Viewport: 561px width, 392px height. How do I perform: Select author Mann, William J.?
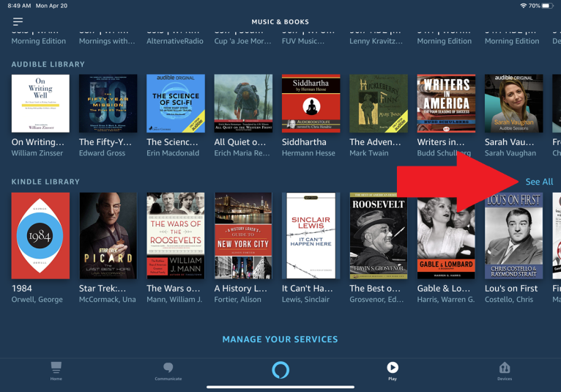click(174, 300)
